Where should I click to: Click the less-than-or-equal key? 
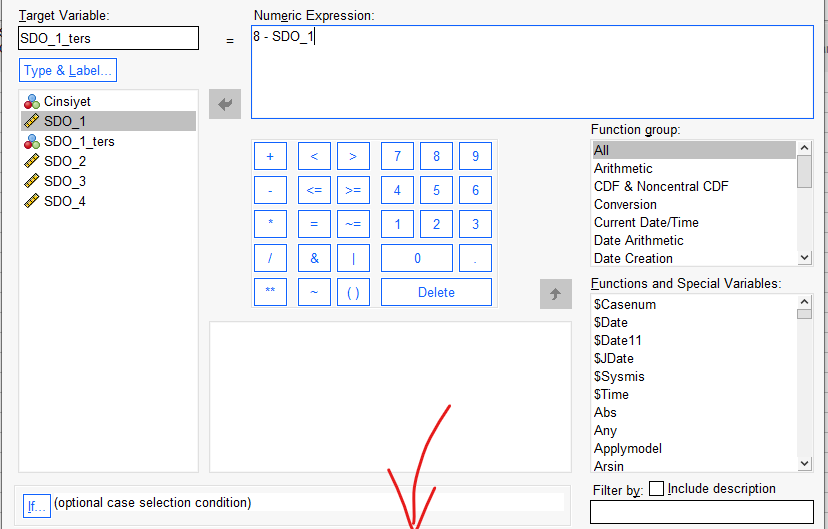(314, 190)
